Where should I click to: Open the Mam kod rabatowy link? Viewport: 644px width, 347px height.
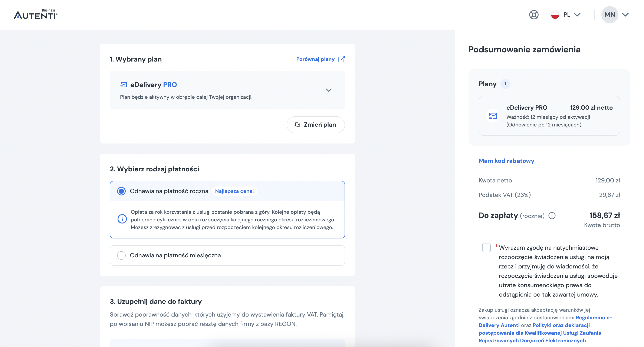coord(506,161)
